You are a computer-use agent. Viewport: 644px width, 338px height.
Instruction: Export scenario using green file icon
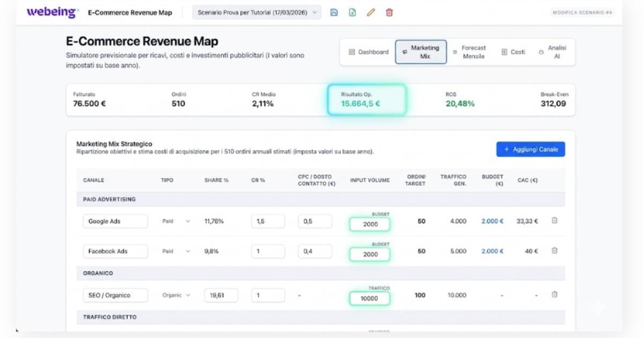[x=352, y=12]
